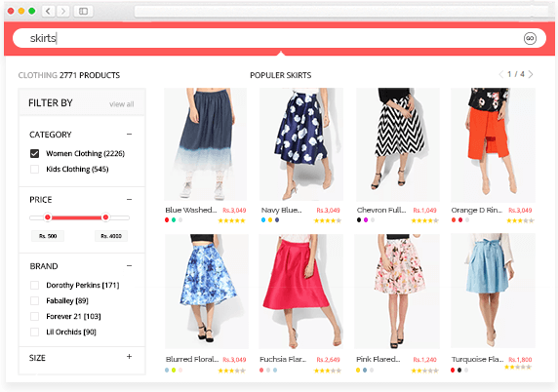Click Orange D Ring skirt title

click(x=477, y=210)
